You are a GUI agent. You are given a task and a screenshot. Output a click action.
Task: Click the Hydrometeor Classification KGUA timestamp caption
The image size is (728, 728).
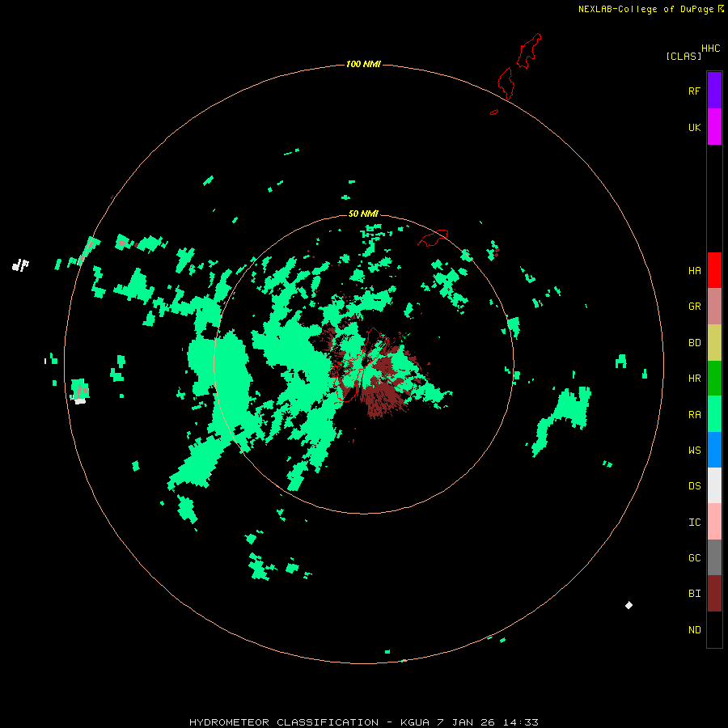pos(363,722)
